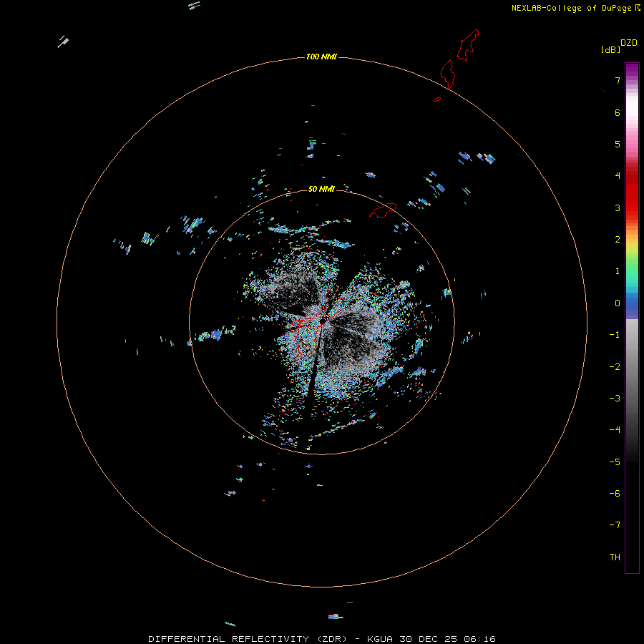This screenshot has height=644, width=644.
Task: Click the DZD legend title
Action: click(628, 43)
